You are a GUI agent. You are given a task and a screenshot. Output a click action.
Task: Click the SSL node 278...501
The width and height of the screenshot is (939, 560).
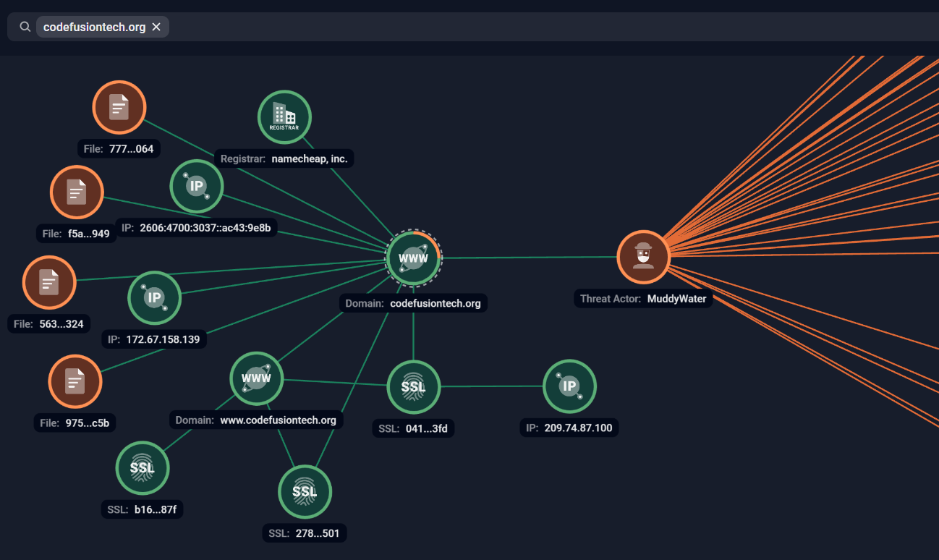point(305,492)
